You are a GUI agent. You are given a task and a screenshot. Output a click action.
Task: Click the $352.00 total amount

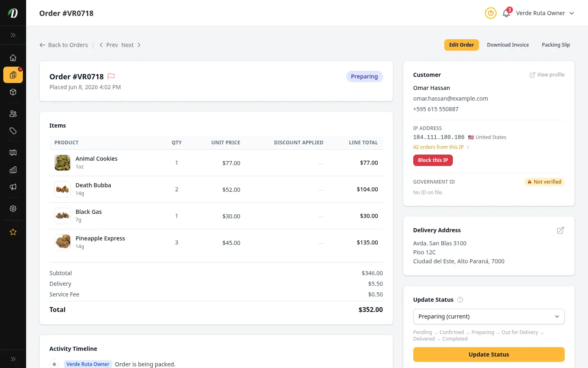370,310
